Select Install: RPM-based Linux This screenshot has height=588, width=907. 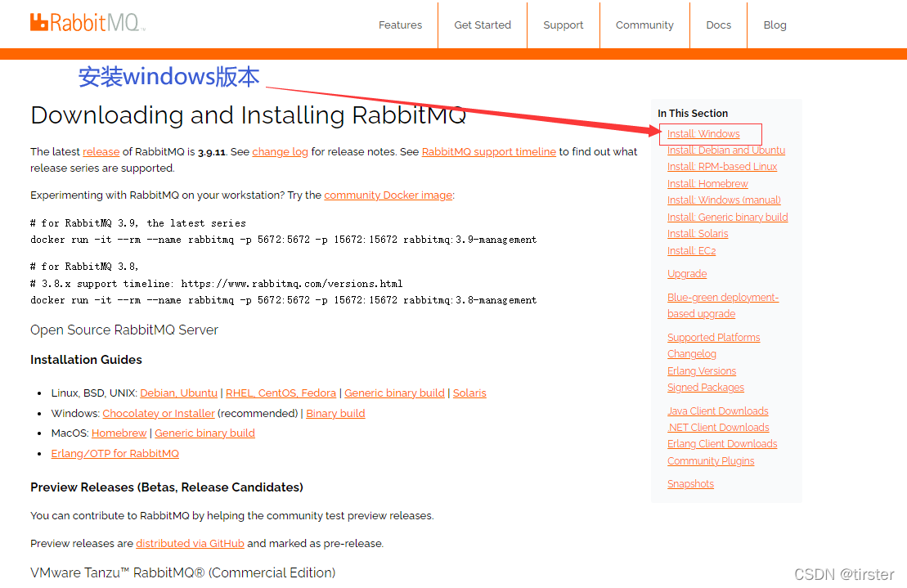[722, 167]
